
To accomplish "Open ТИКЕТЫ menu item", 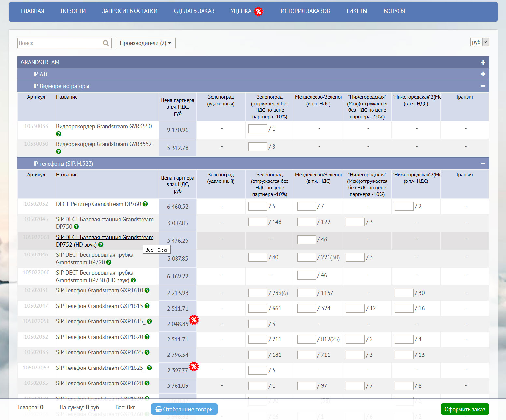I will pos(357,11).
